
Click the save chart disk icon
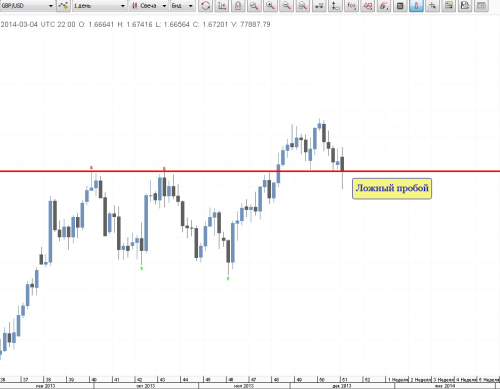(x=465, y=6)
